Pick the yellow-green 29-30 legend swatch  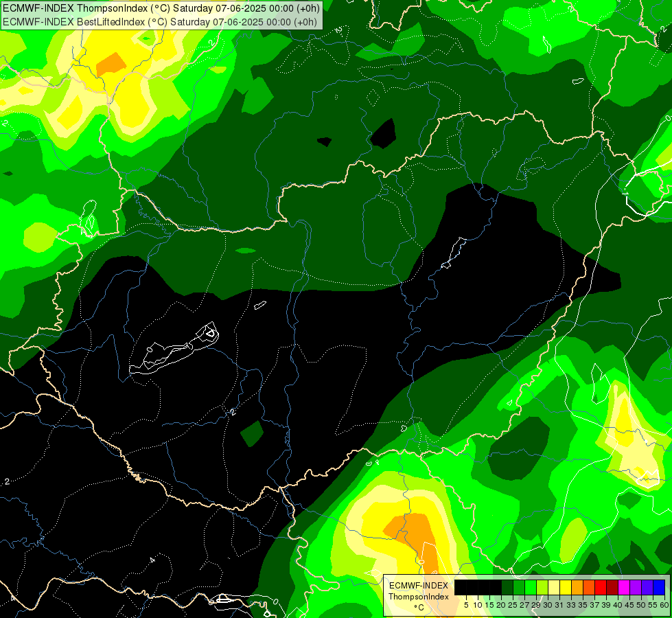[542, 587]
